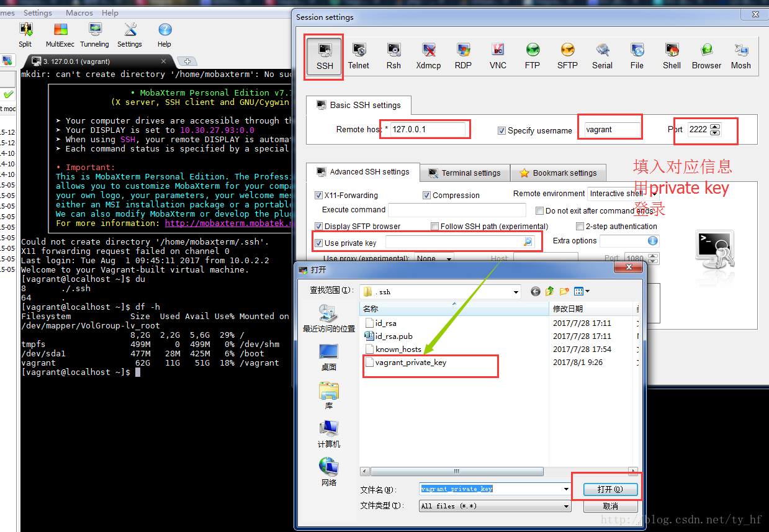Expand the 文件名 (file name) dropdown arrow
The height and width of the screenshot is (532, 769).
coord(566,489)
